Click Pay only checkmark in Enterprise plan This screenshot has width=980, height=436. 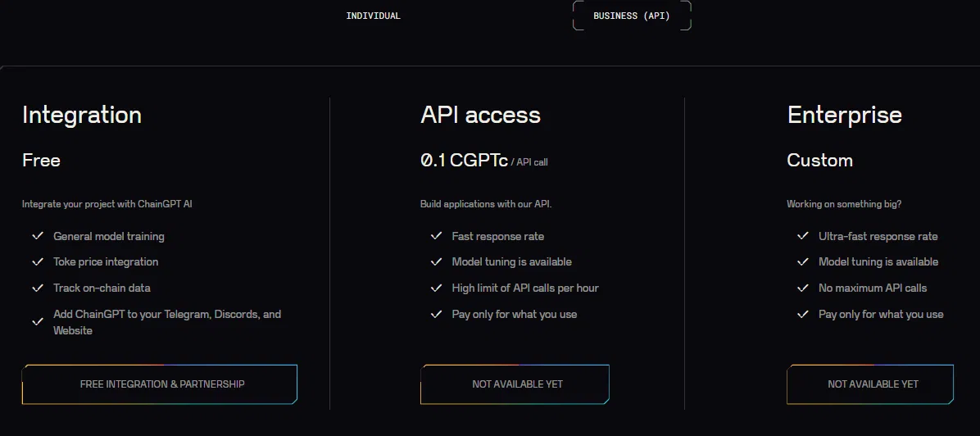coord(803,314)
